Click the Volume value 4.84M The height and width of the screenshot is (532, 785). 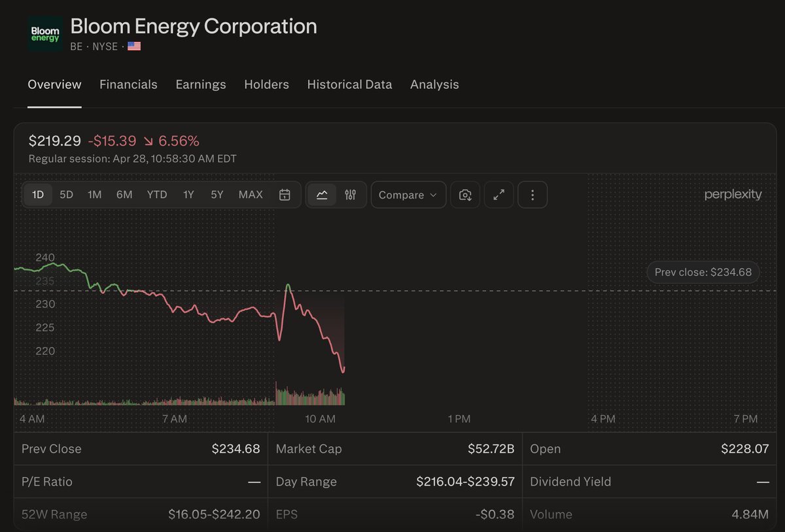coord(750,514)
